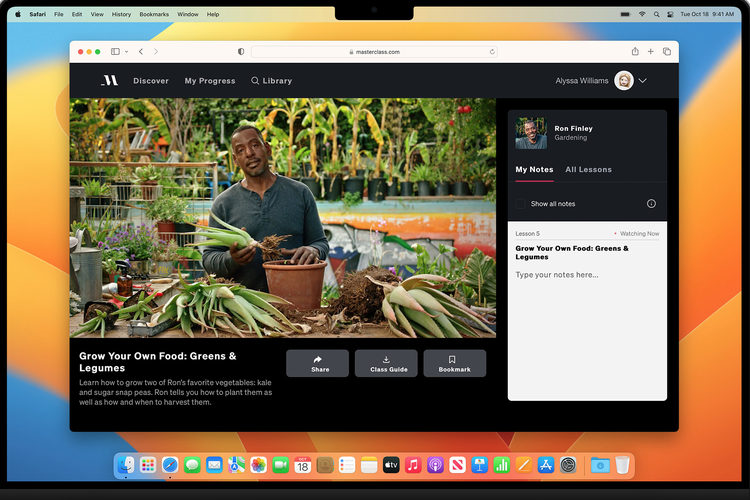This screenshot has width=750, height=500.
Task: Click the lesson video player
Action: click(x=283, y=218)
